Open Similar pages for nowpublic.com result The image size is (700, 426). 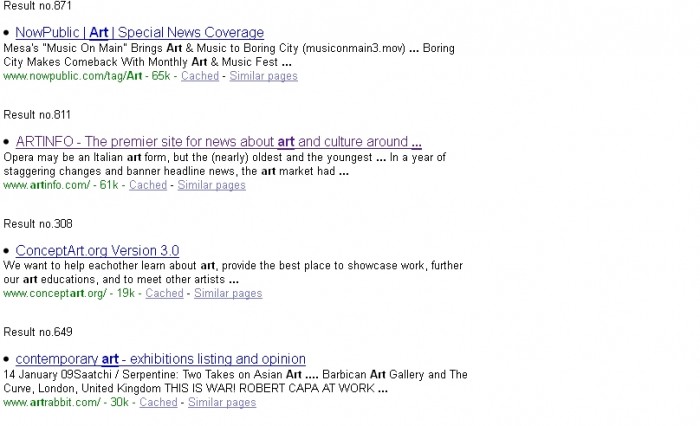coord(263,76)
